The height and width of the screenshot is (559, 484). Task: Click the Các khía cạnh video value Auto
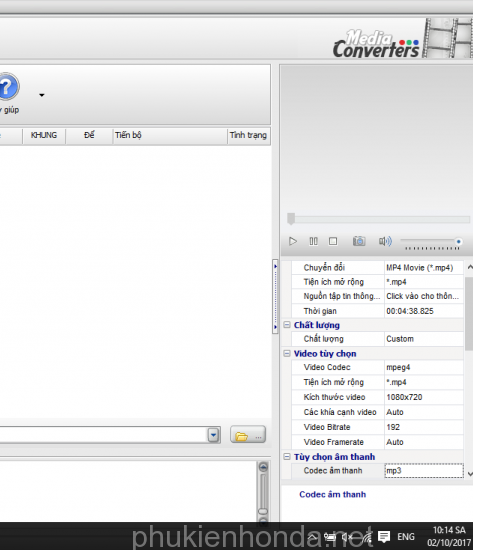coord(424,412)
